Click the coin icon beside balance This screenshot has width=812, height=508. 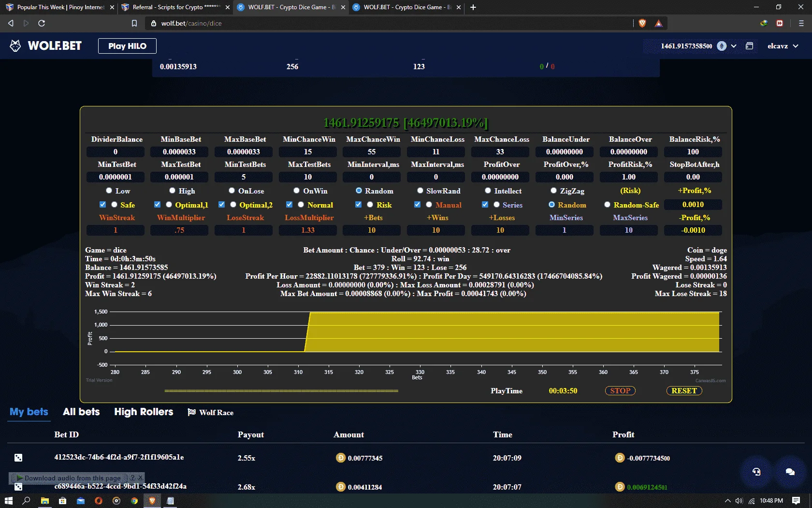722,46
